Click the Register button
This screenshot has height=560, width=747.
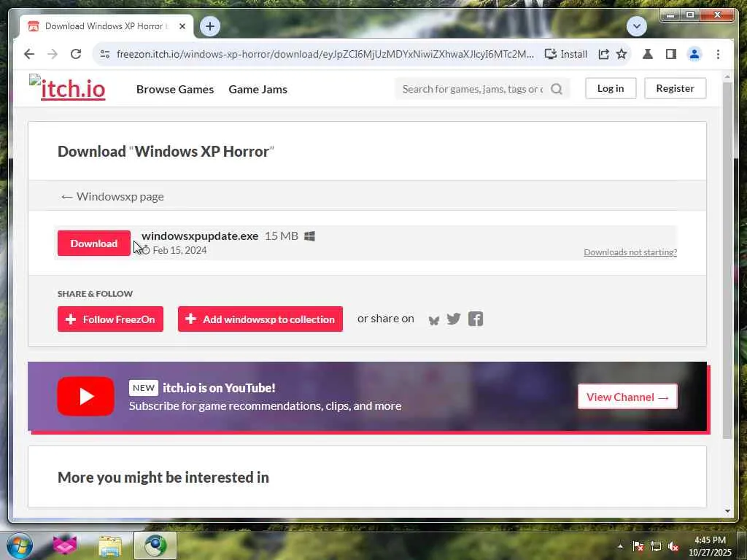pos(675,88)
